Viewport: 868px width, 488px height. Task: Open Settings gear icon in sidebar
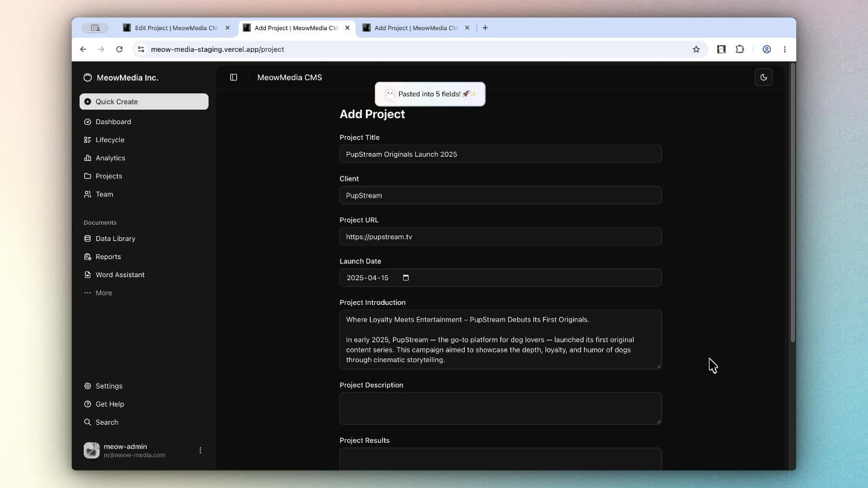click(88, 386)
